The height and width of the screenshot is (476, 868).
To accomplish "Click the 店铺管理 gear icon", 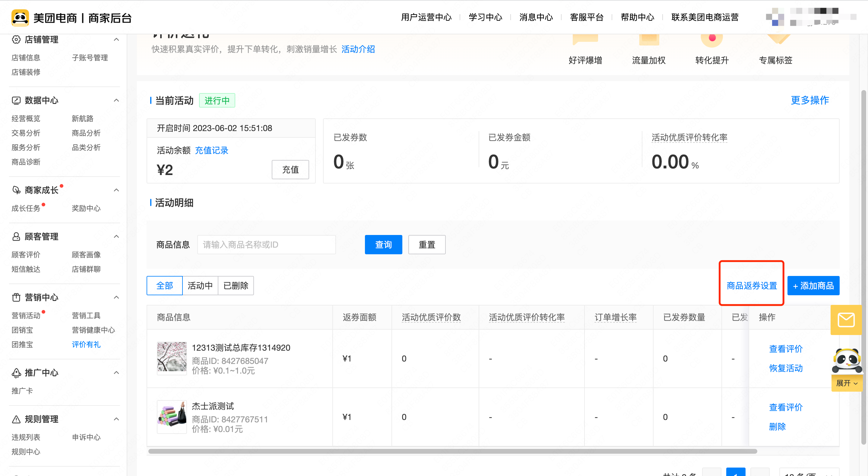I will (x=16, y=39).
